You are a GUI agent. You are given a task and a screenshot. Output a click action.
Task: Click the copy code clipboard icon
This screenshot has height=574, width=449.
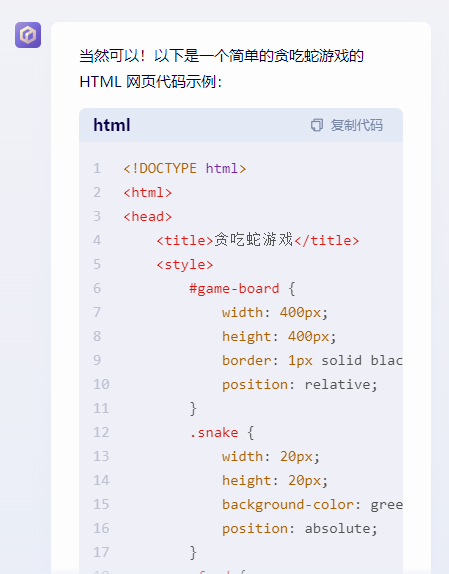pyautogui.click(x=317, y=125)
